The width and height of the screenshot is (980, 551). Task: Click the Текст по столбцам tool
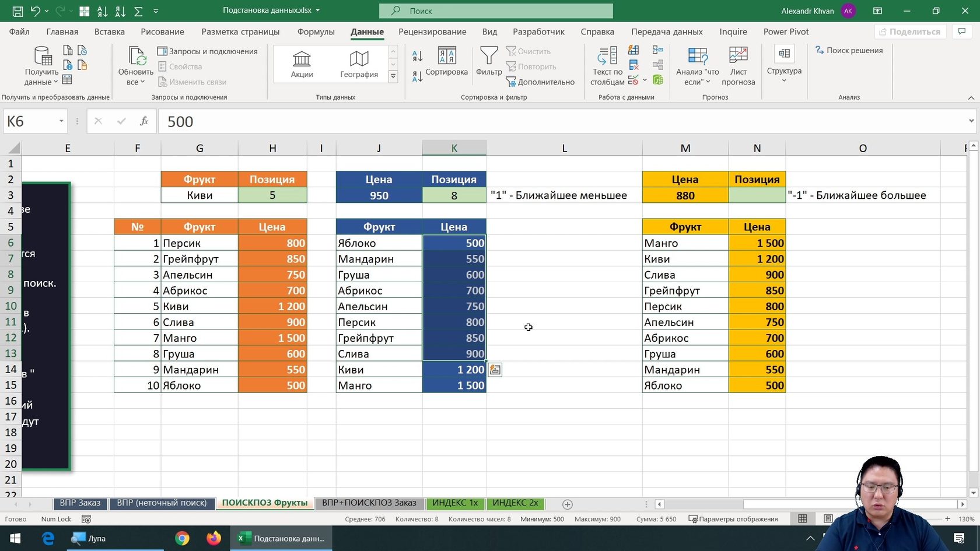[607, 66]
